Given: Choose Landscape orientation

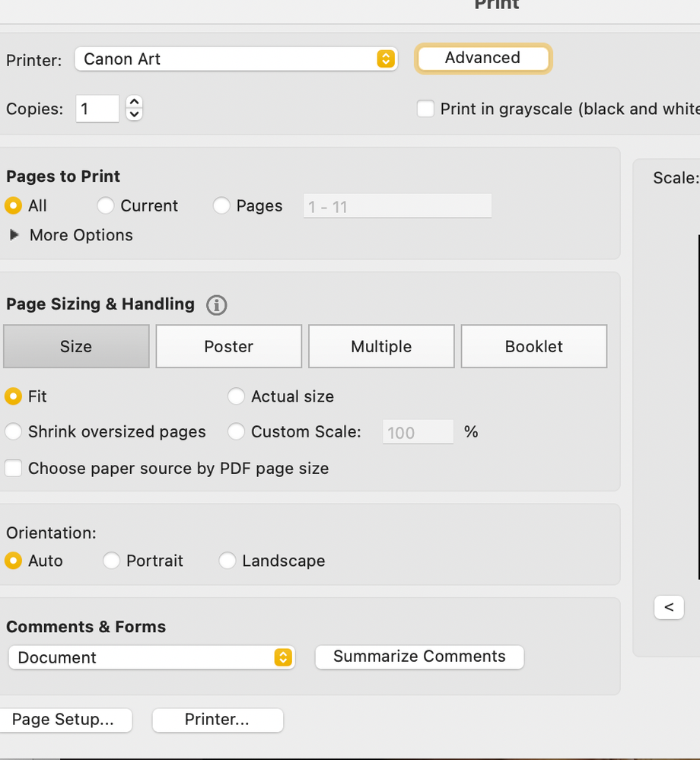Looking at the screenshot, I should point(228,561).
